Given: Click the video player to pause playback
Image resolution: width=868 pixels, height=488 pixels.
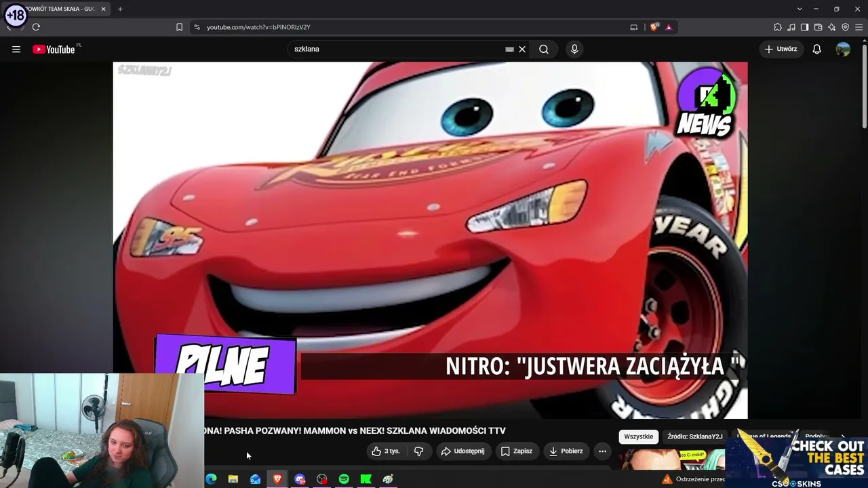Looking at the screenshot, I should pyautogui.click(x=430, y=240).
